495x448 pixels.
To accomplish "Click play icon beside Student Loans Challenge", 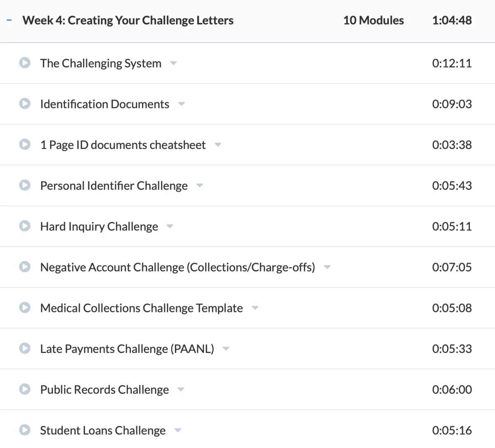I will click(25, 430).
